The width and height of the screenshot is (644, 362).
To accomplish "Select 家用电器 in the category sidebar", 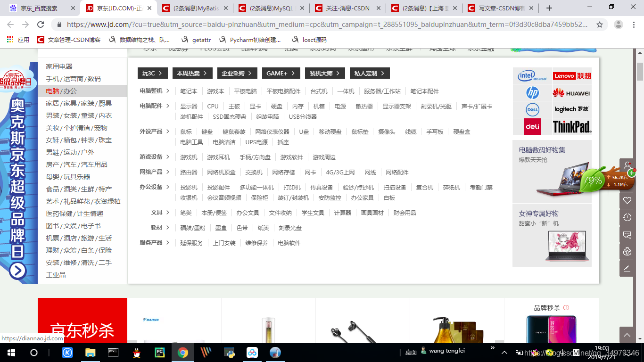I will point(59,66).
